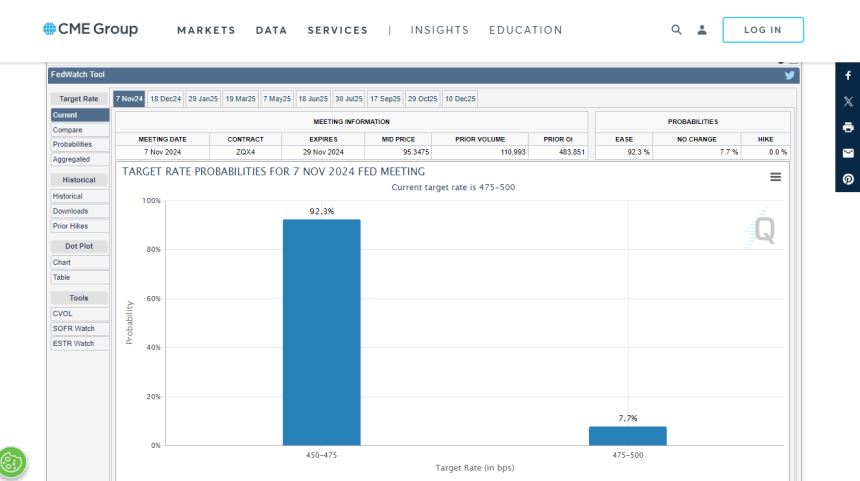860x481 pixels.
Task: Expand the Markets navigation menu
Action: coord(206,30)
